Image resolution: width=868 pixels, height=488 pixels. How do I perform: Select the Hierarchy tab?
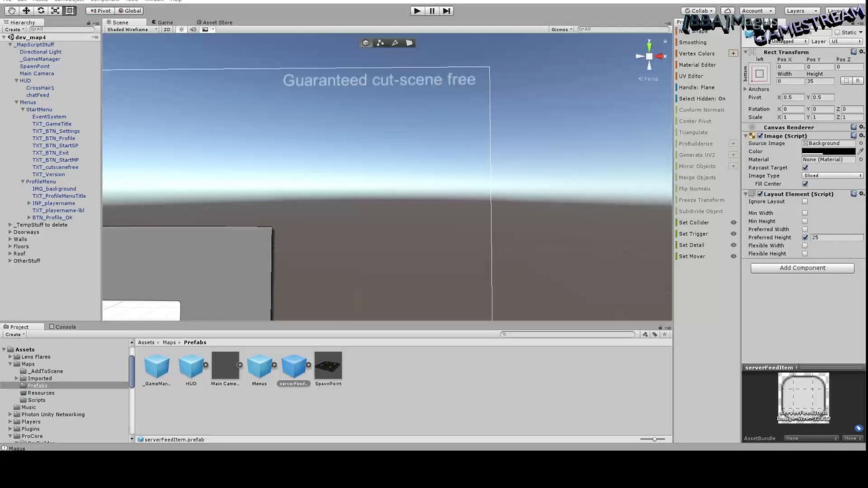(19, 22)
